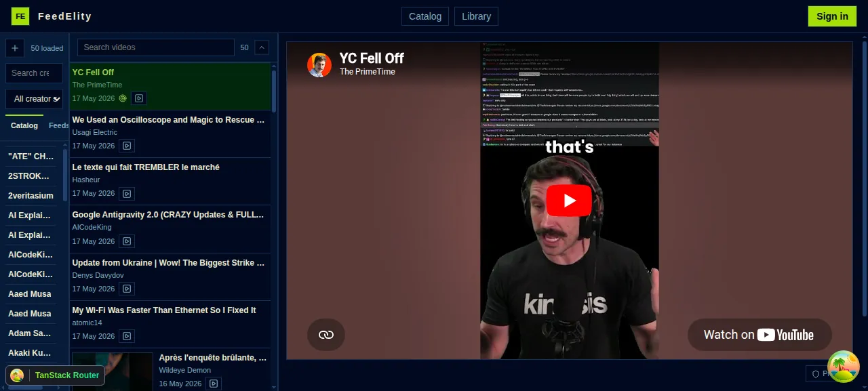Image resolution: width=868 pixels, height=391 pixels.
Task: Collapse the video list with the chevron button
Action: [x=261, y=47]
